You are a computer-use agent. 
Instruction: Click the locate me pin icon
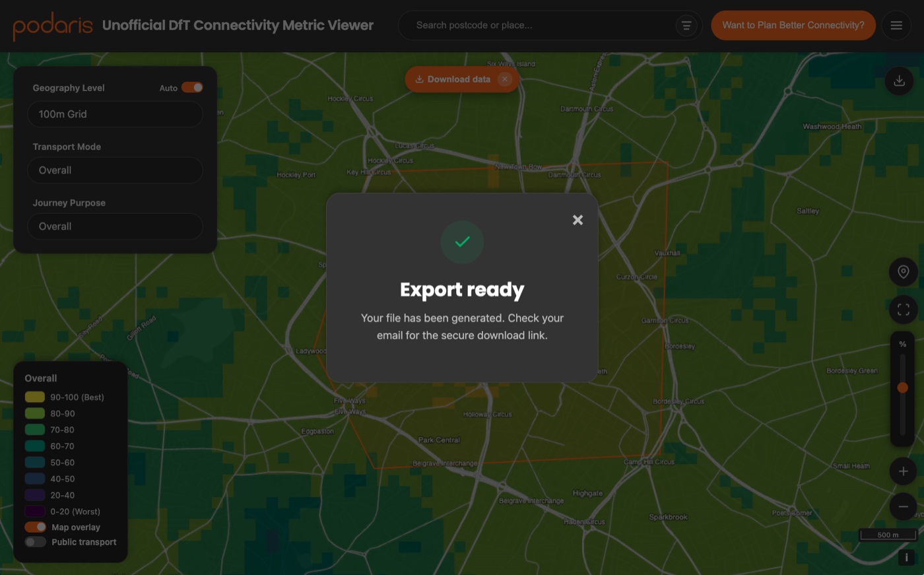pos(904,272)
